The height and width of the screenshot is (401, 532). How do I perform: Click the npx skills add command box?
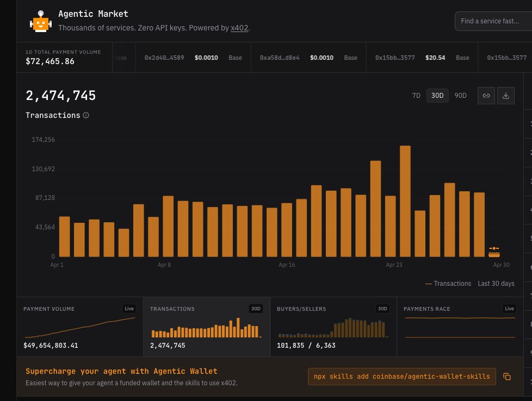tap(401, 377)
